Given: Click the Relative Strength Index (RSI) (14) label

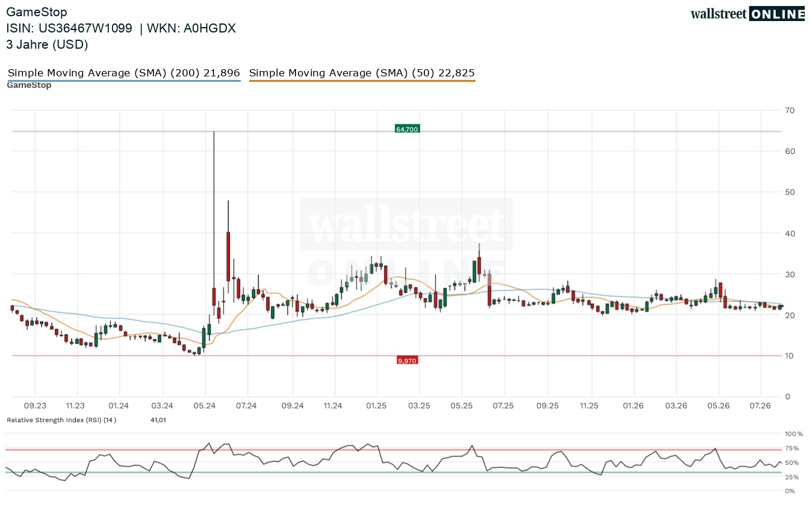Looking at the screenshot, I should (x=61, y=420).
